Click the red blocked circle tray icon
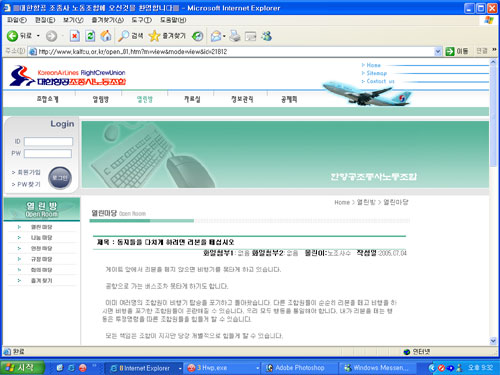 (x=441, y=368)
